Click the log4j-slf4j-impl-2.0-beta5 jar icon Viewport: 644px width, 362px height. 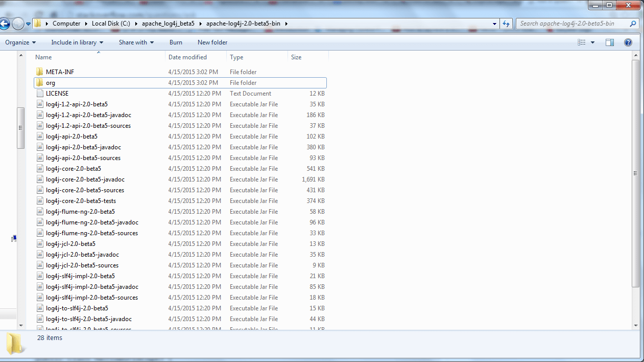point(39,276)
